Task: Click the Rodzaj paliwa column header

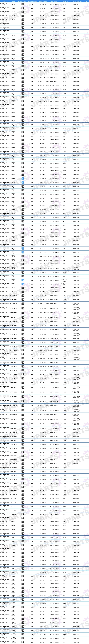Action: click(x=22, y=1)
